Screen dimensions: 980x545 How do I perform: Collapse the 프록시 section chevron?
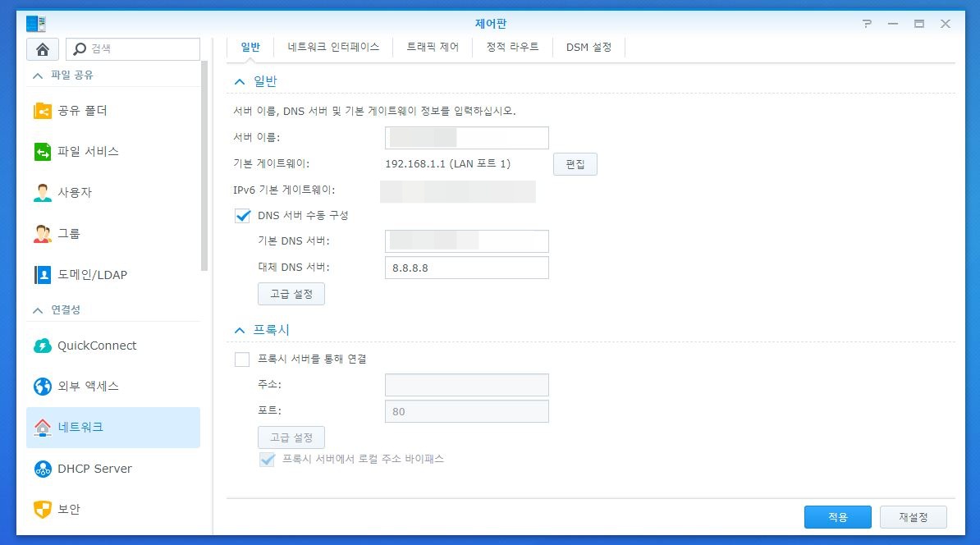coord(240,330)
